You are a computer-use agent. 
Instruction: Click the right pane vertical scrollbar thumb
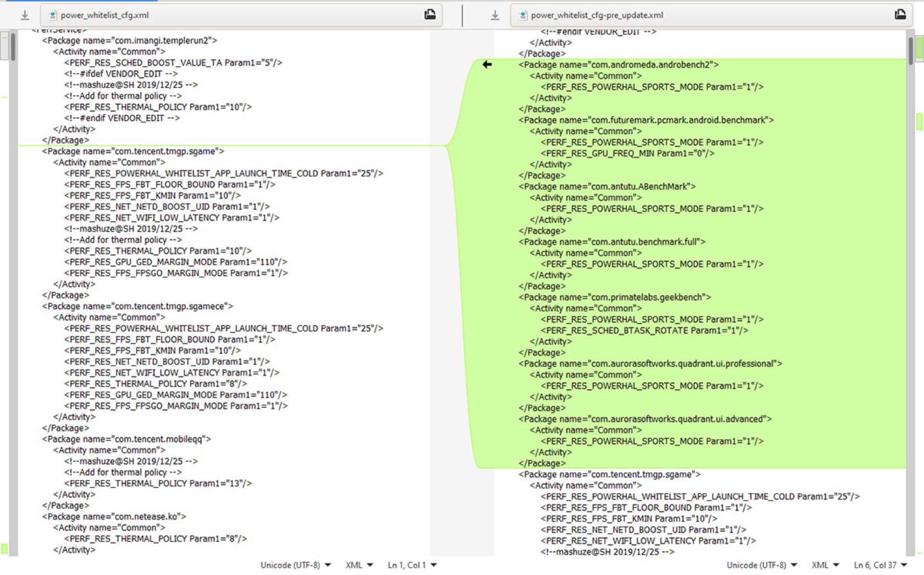911,51
